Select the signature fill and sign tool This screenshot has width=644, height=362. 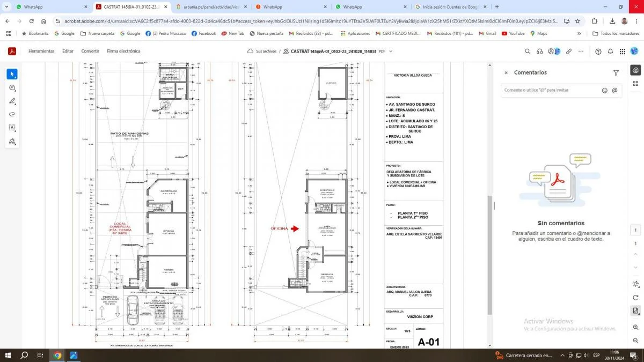[12, 141]
